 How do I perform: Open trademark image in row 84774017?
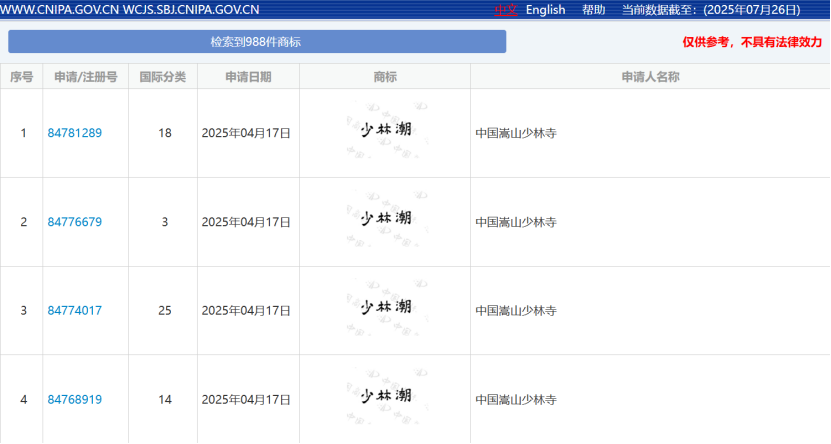coord(386,308)
